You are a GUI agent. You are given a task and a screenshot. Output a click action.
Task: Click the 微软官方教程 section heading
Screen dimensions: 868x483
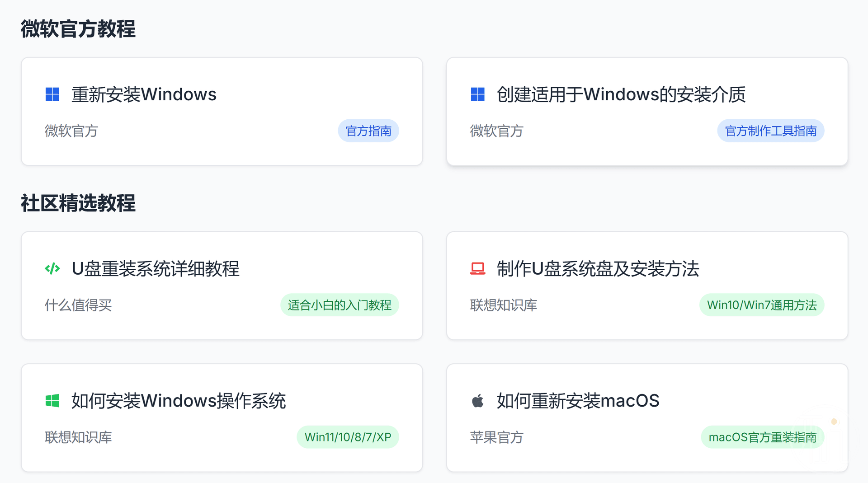point(78,29)
